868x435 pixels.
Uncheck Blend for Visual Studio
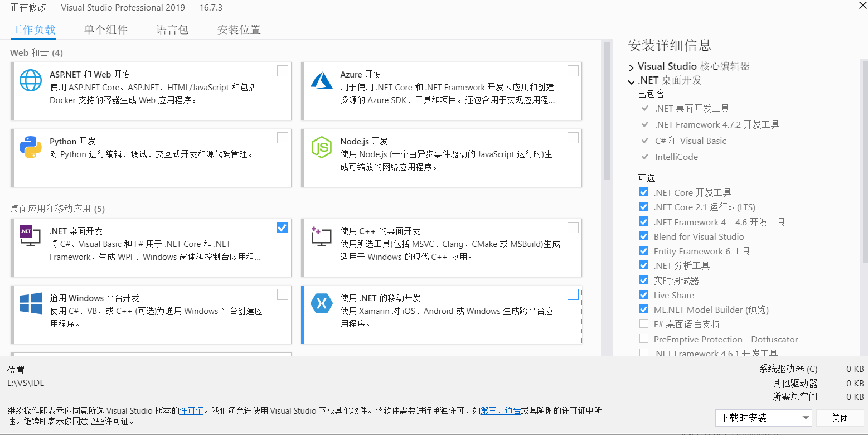click(x=644, y=236)
